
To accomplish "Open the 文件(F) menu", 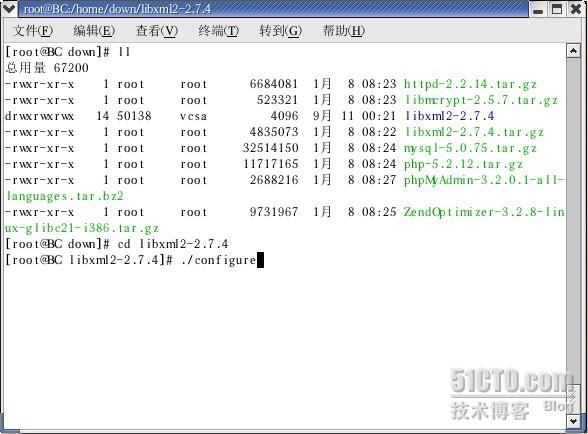I will (x=33, y=31).
